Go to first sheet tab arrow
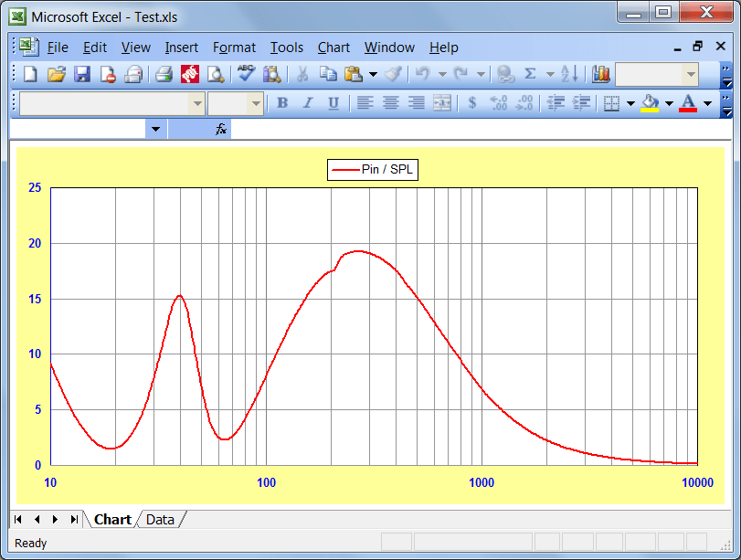This screenshot has height=560, width=741. coord(18,520)
